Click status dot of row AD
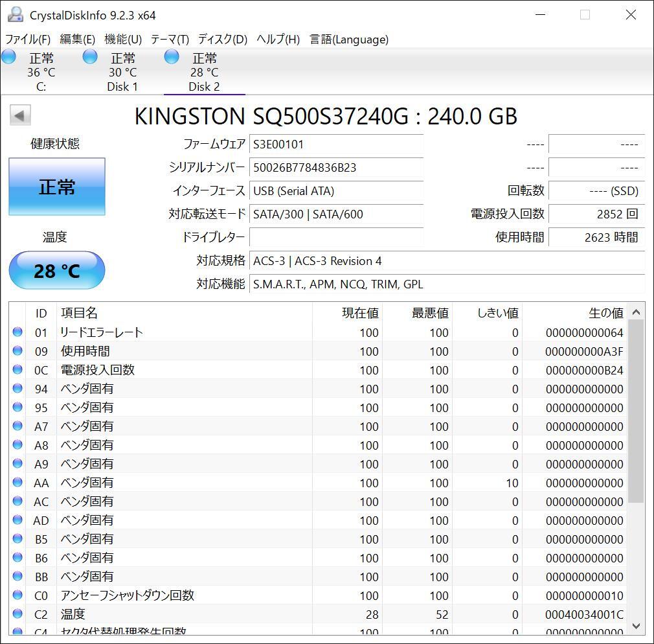The image size is (654, 644). [17, 520]
